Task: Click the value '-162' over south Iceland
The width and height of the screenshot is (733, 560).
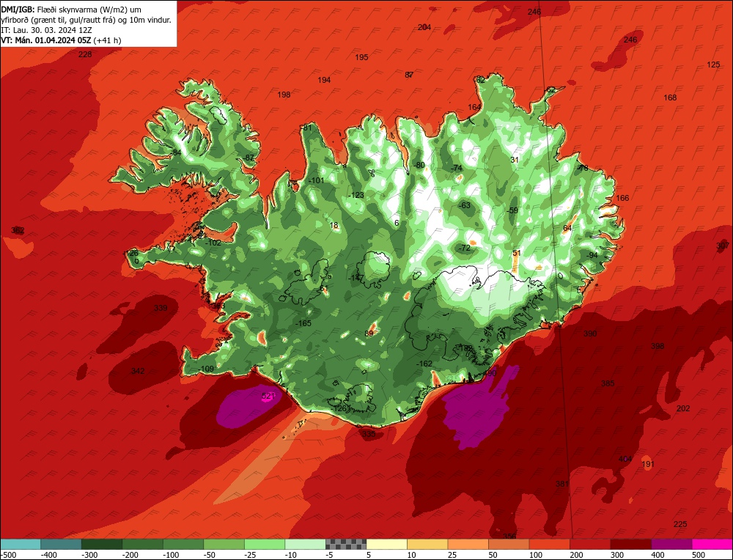Action: (x=424, y=364)
